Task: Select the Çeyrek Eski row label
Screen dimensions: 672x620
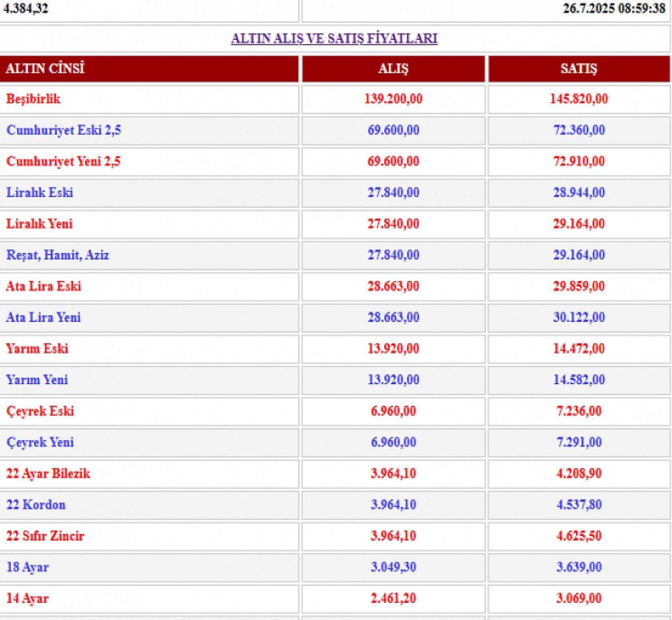Action: [x=40, y=411]
